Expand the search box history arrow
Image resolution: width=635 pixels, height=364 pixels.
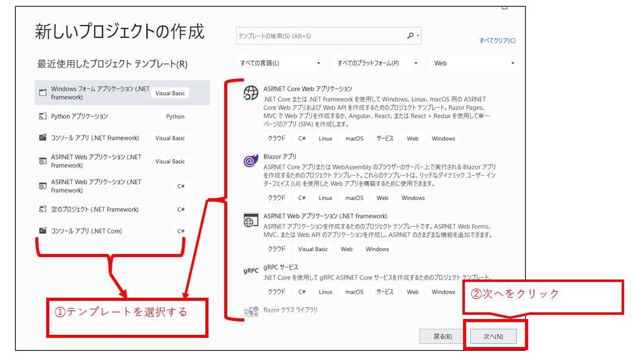418,36
